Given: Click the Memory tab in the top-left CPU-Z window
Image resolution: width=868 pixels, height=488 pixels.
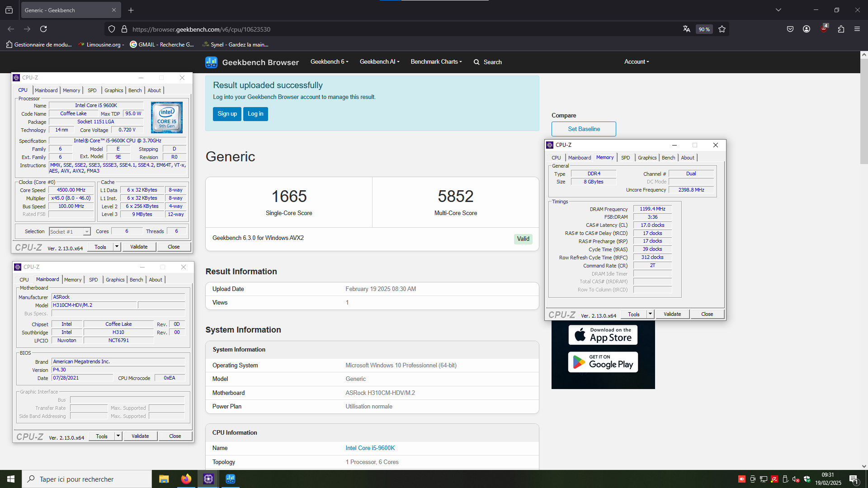Looking at the screenshot, I should 71,90.
